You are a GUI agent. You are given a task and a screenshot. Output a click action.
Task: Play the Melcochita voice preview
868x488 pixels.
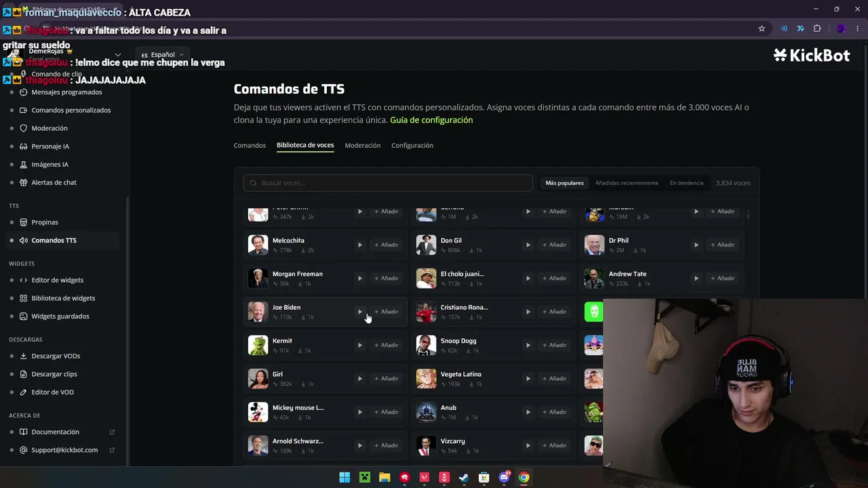359,245
